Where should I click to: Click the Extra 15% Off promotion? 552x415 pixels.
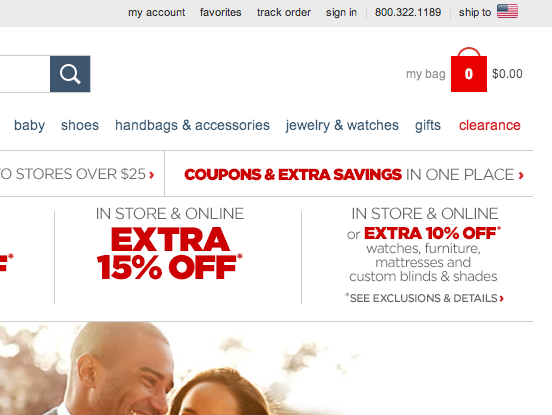[170, 253]
